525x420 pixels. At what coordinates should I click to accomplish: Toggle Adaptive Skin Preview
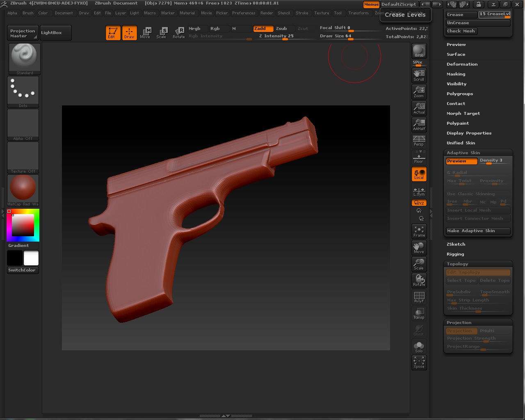tap(461, 161)
